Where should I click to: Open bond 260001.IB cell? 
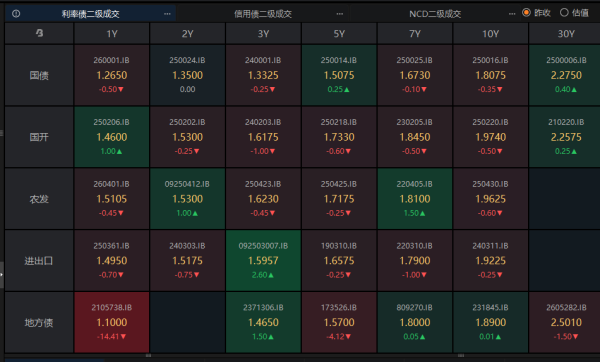coord(112,75)
